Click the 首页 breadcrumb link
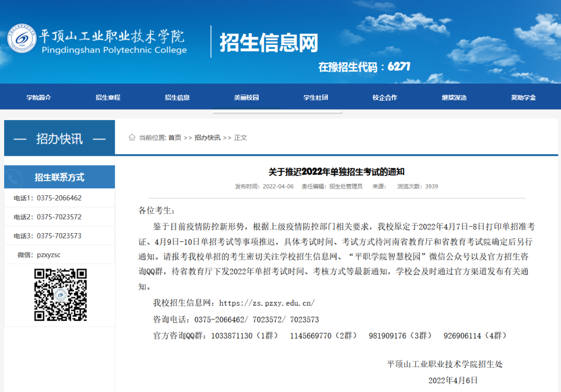 coord(175,138)
